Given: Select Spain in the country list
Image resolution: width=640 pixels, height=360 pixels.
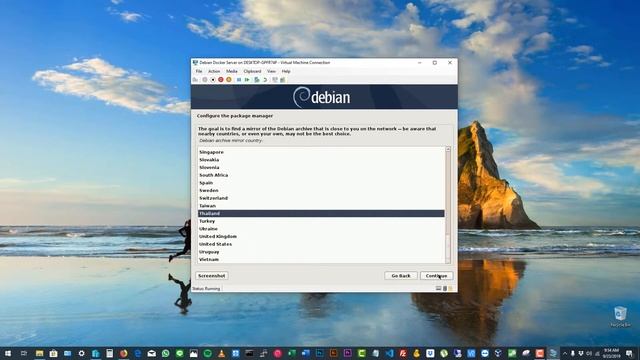Looking at the screenshot, I should pos(321,183).
